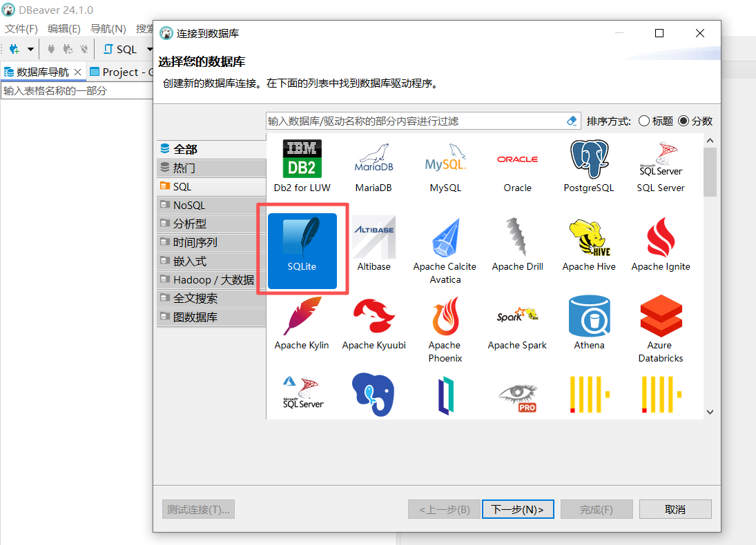Click the <上一步(B) button

pyautogui.click(x=444, y=509)
